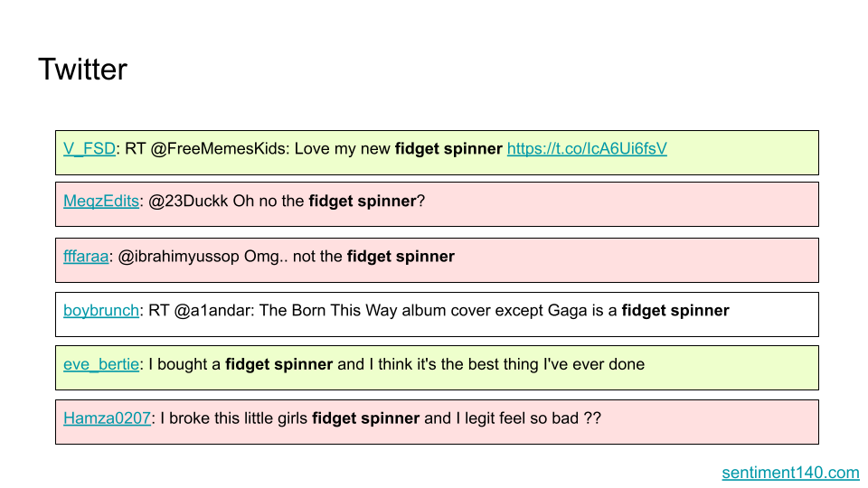Click the green 'best thing I've ever done' box

point(437,368)
